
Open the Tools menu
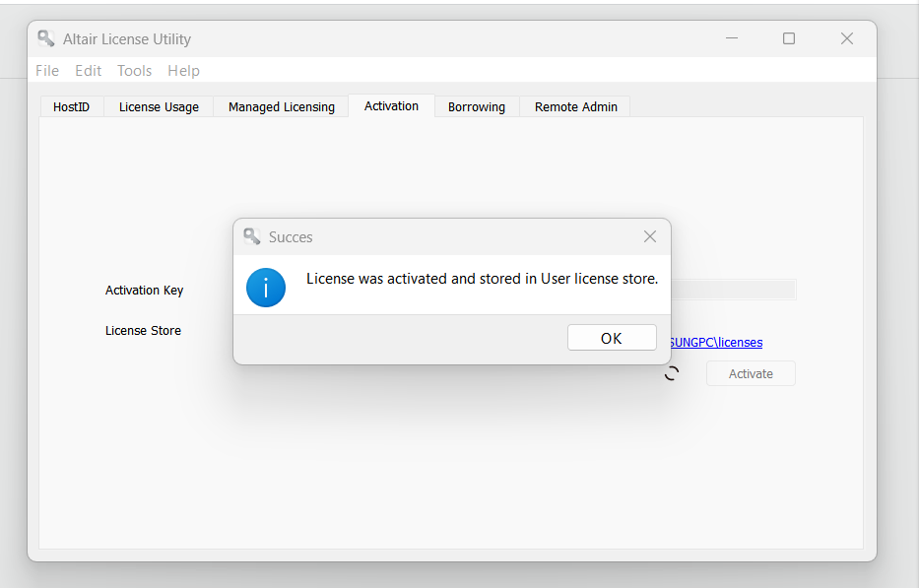(x=134, y=71)
